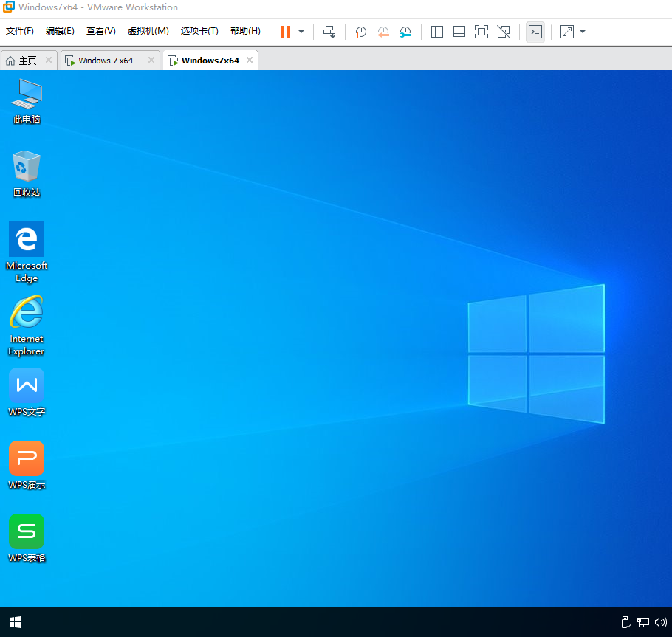
Task: Select the WPS演示 desktop icon
Action: [27, 465]
